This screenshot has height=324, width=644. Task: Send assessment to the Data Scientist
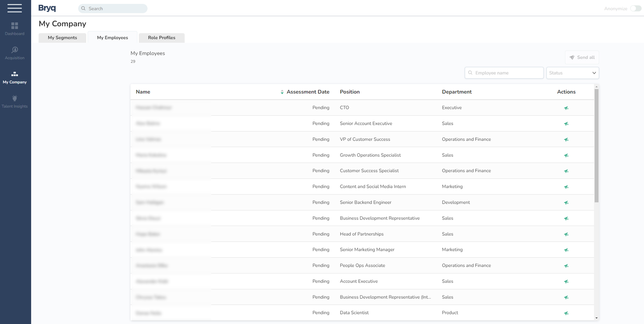point(566,313)
